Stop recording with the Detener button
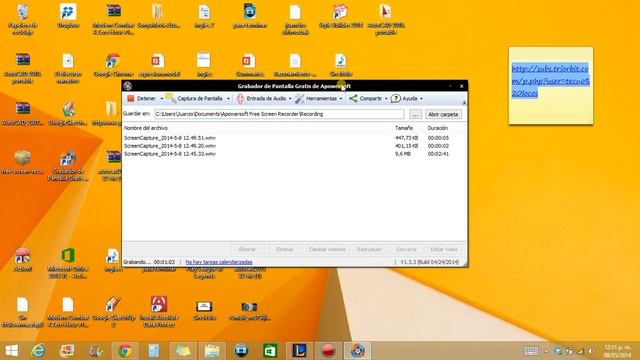 click(141, 98)
